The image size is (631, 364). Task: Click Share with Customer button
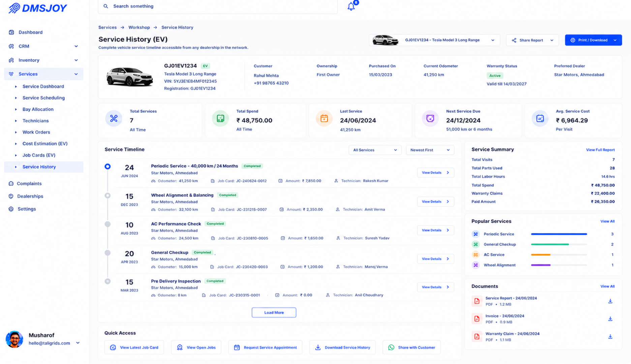coord(412,348)
